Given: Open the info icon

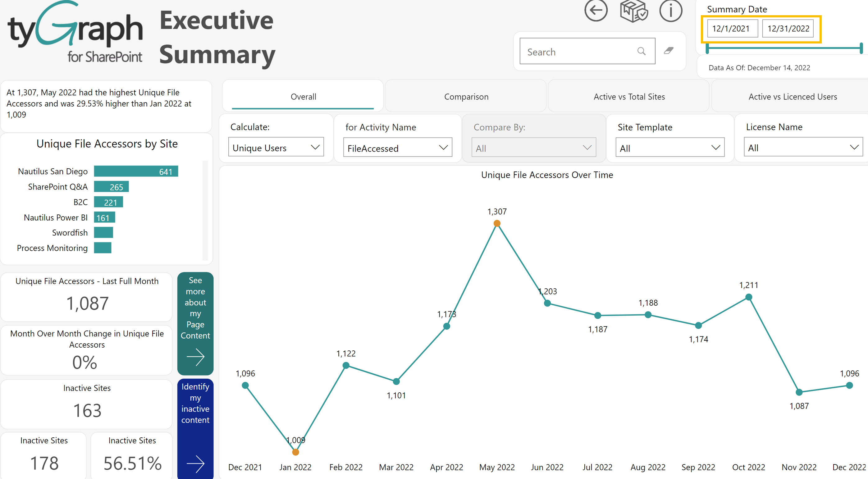Looking at the screenshot, I should pos(670,11).
